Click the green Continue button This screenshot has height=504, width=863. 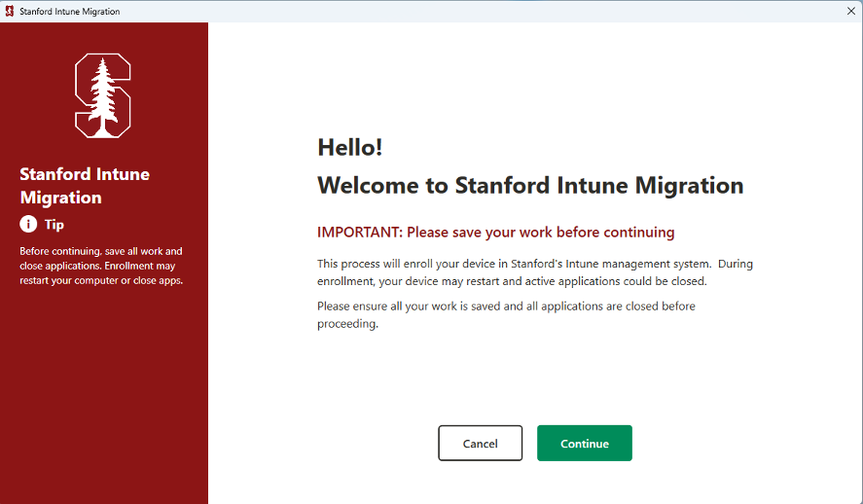point(584,443)
